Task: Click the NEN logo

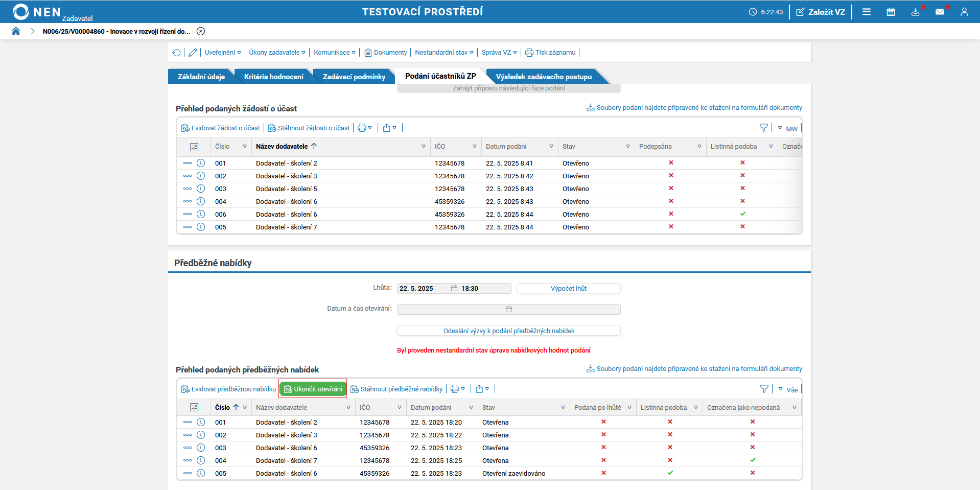Action: pyautogui.click(x=37, y=12)
